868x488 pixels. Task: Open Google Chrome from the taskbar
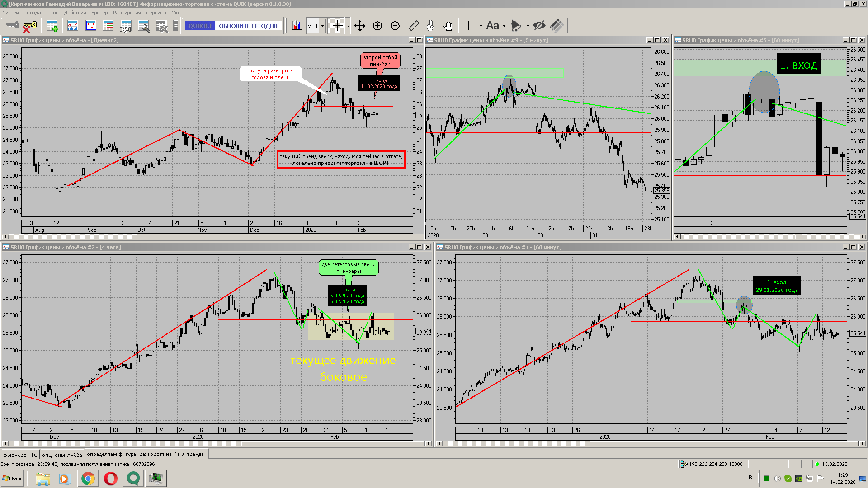(88, 479)
